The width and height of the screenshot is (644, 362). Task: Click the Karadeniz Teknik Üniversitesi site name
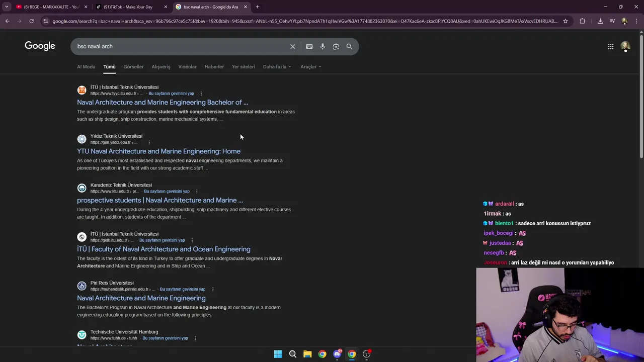coord(121,185)
